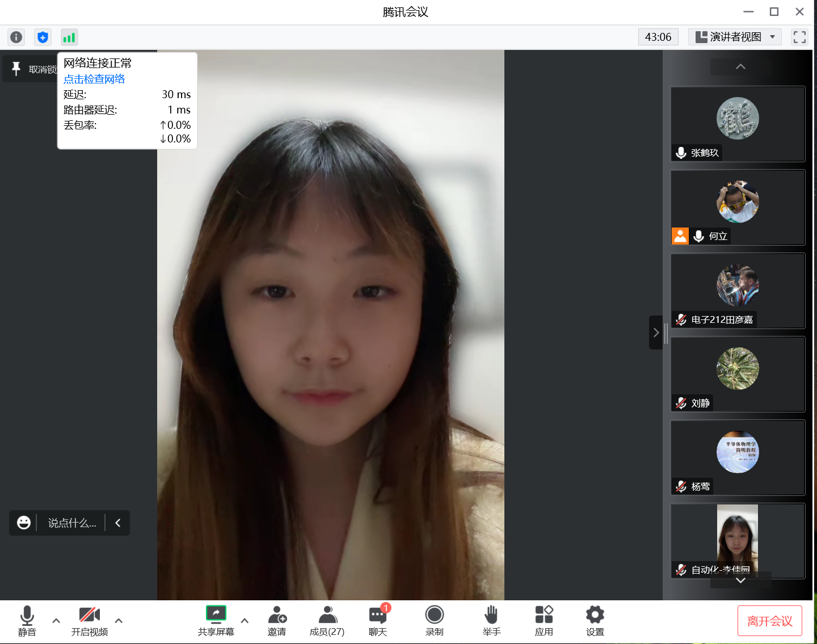
Task: Click the 说点什么 message field
Action: point(72,523)
